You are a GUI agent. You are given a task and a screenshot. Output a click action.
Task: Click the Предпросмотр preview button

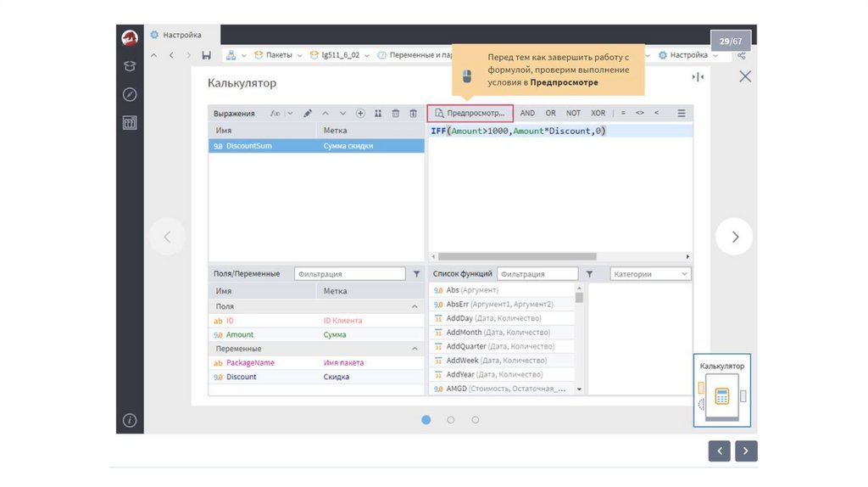[470, 113]
